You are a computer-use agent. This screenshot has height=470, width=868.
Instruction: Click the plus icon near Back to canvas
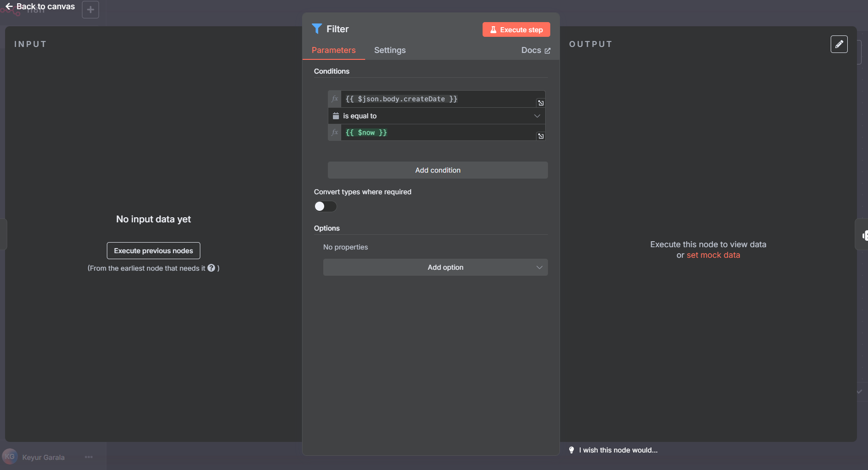[90, 10]
